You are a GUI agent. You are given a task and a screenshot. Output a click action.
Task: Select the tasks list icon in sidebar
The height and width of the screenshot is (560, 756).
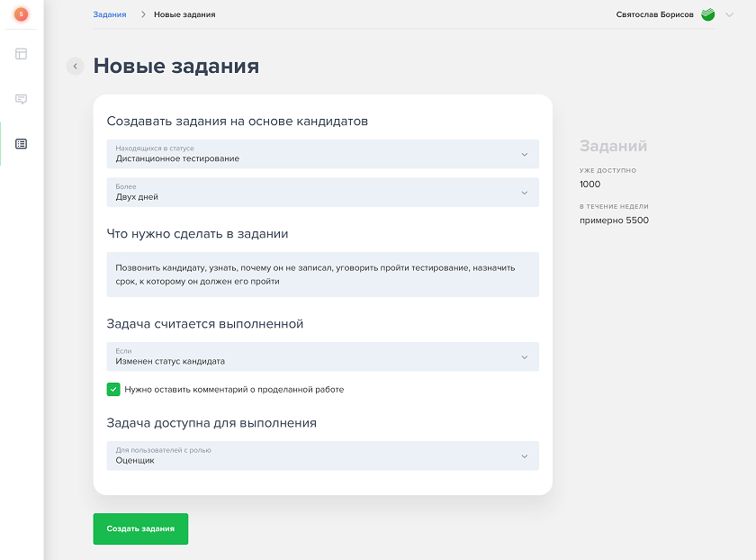(x=20, y=144)
